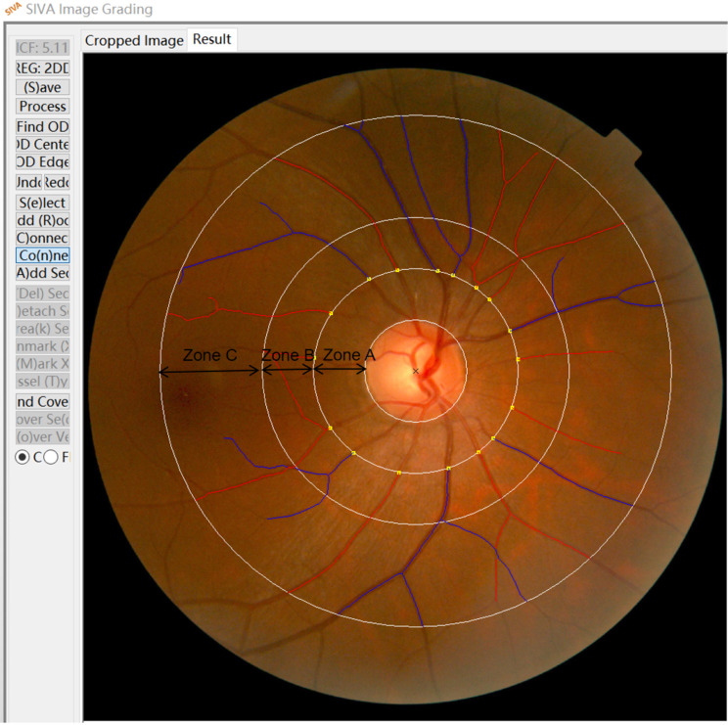Click the (Del) Seg button
This screenshot has height=725, width=728.
pyautogui.click(x=42, y=294)
